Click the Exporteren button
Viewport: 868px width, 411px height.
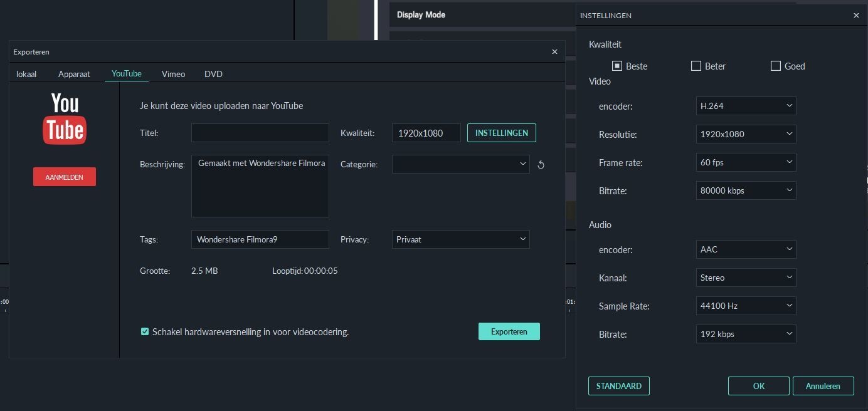click(x=509, y=331)
